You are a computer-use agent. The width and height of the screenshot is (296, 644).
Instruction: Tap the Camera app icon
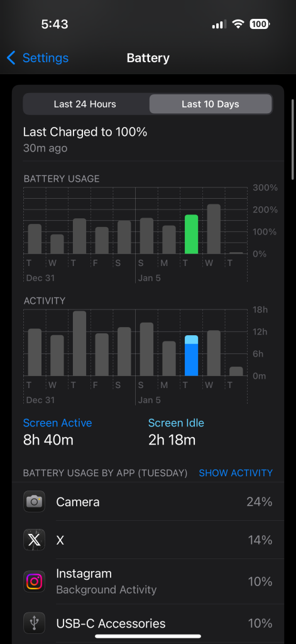pyautogui.click(x=34, y=501)
